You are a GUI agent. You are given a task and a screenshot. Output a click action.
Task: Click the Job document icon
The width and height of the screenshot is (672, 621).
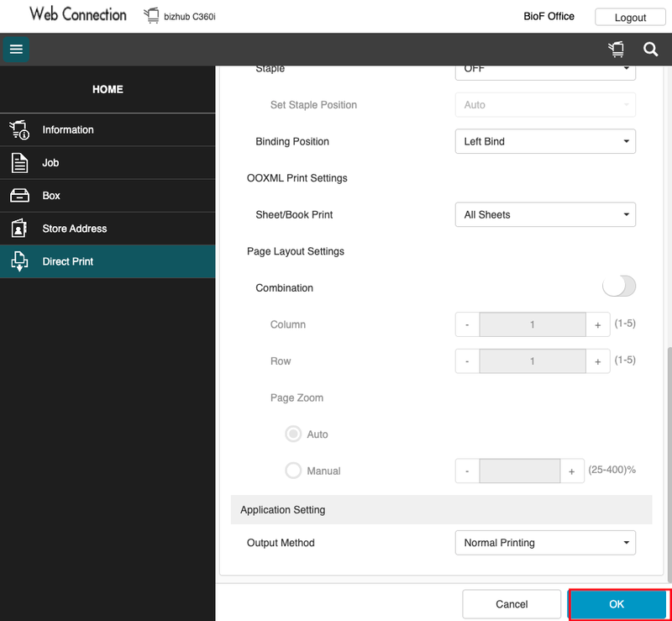[x=19, y=163]
